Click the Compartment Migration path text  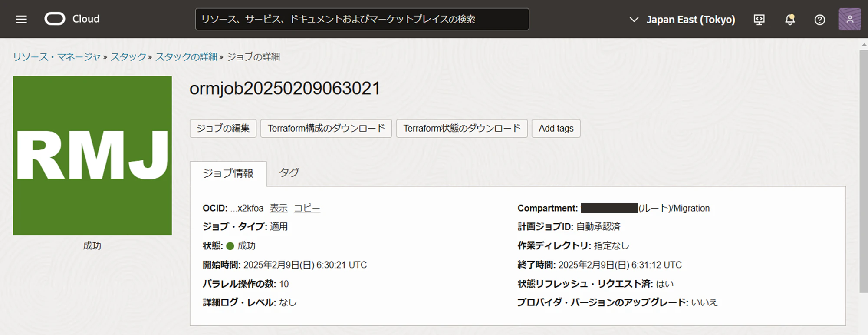click(x=674, y=208)
